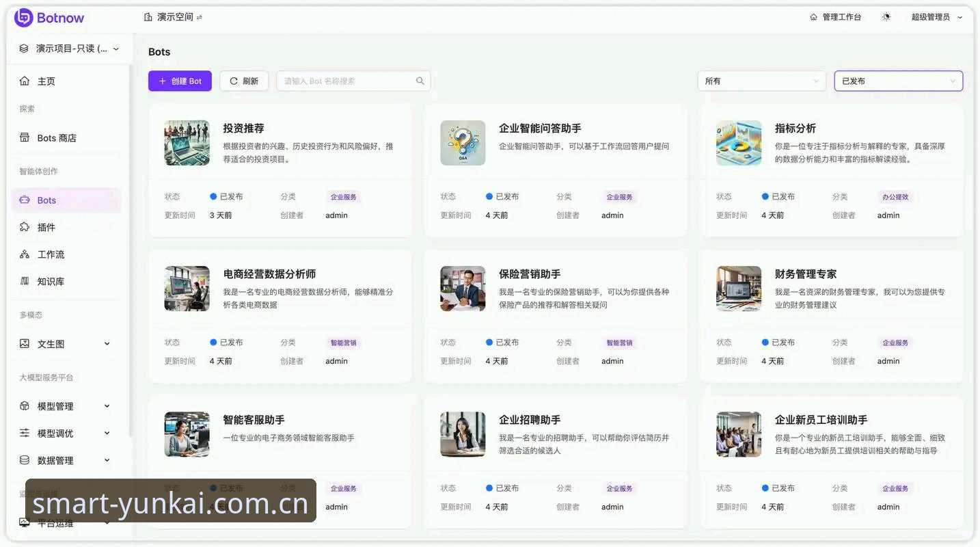Expand the 数据管理 menu chevron
The image size is (980, 547).
point(107,460)
